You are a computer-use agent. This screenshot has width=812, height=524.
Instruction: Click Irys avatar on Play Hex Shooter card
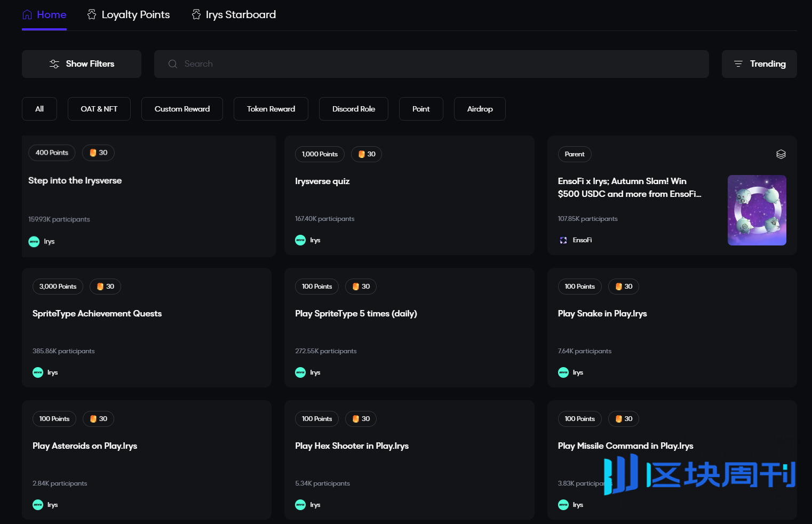[300, 505]
